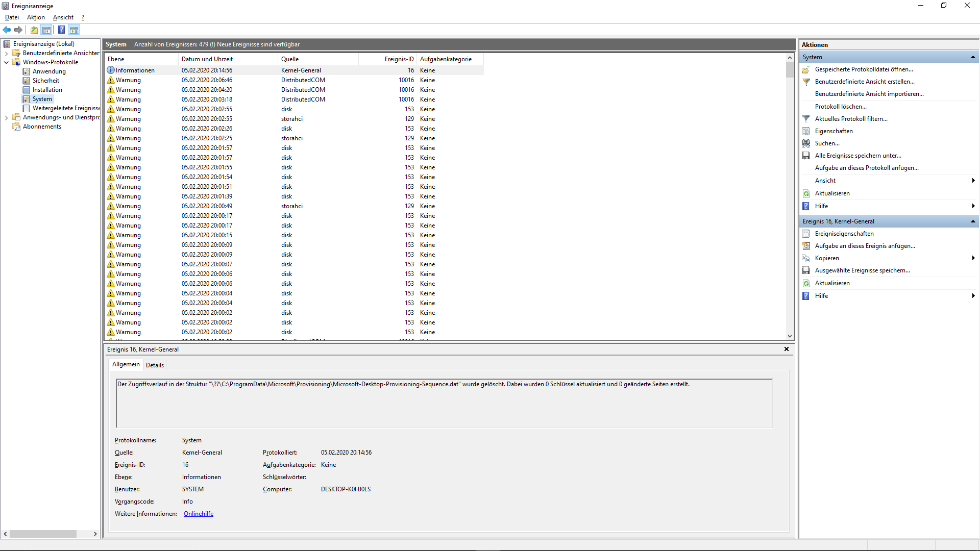
Task: Toggle the action pane show/hide toolbar button
Action: pyautogui.click(x=74, y=30)
